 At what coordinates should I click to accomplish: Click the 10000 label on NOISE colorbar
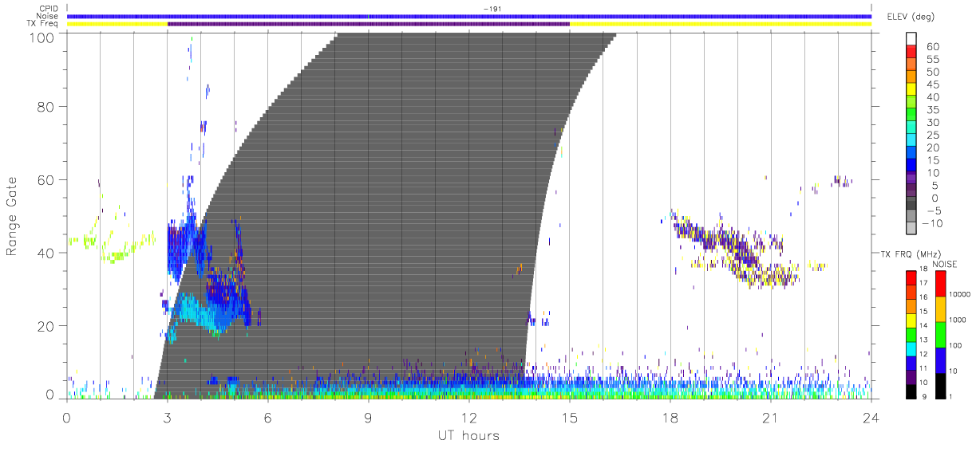pos(961,294)
